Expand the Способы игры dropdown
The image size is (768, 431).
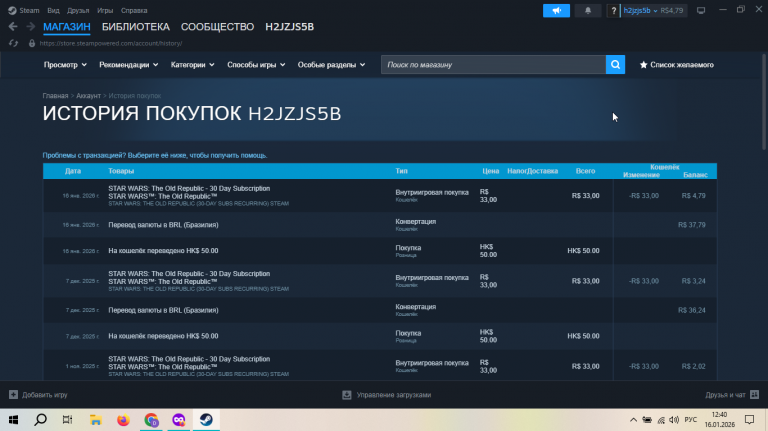(256, 65)
